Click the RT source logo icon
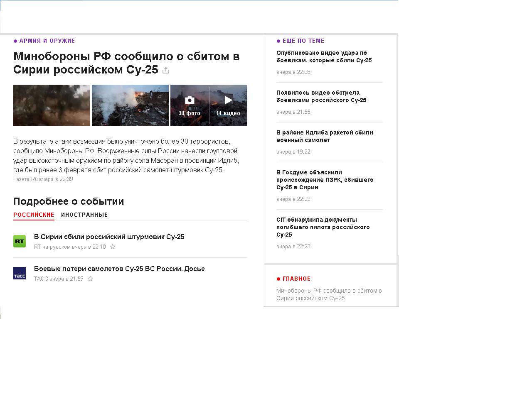The image size is (532, 411). tap(20, 241)
